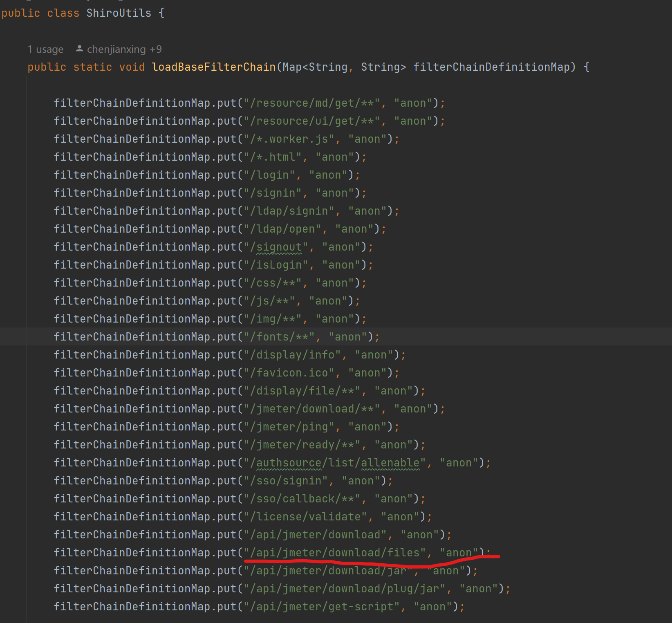Click the "/license/validate" string
This screenshot has width=672, height=623.
(305, 517)
